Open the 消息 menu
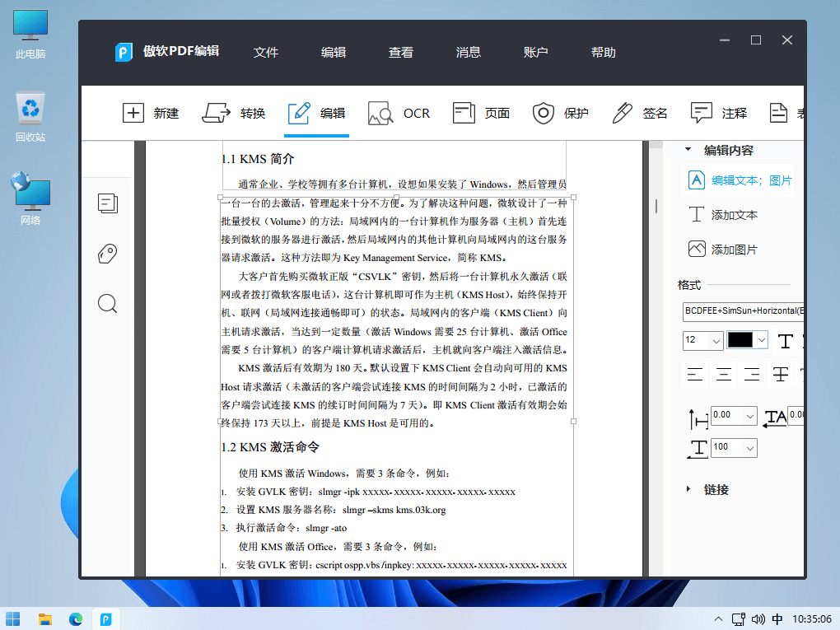 pyautogui.click(x=469, y=52)
